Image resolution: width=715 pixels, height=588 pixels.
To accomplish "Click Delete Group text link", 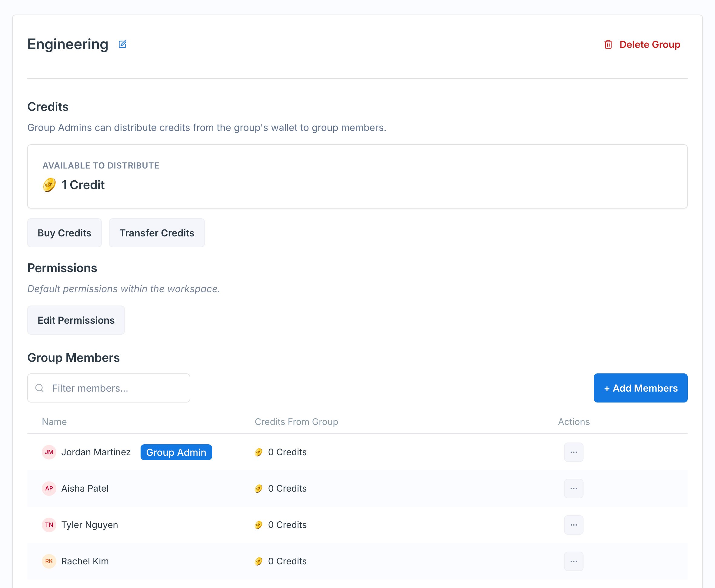I will point(650,44).
